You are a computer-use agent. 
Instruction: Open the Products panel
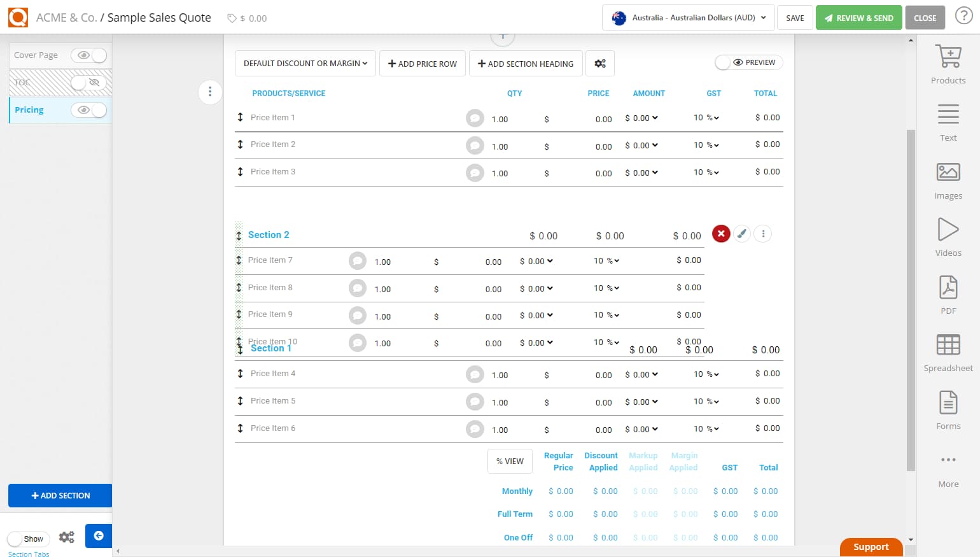click(x=948, y=63)
